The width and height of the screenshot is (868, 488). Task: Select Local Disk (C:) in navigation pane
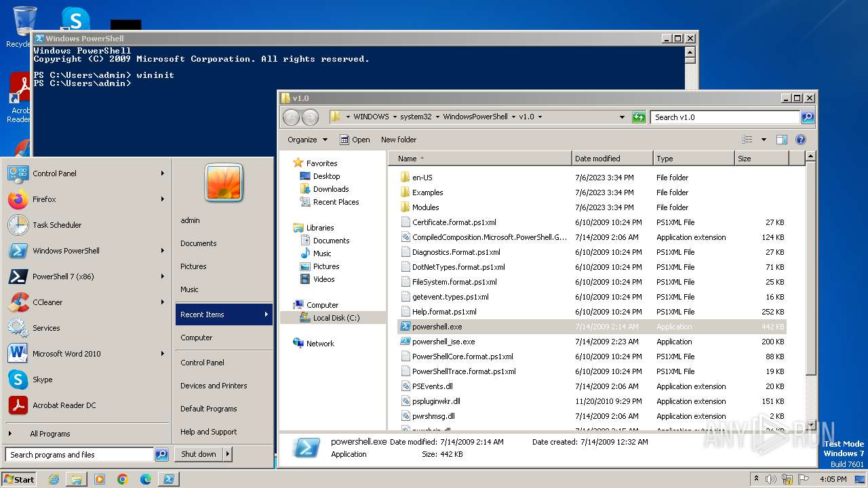336,318
